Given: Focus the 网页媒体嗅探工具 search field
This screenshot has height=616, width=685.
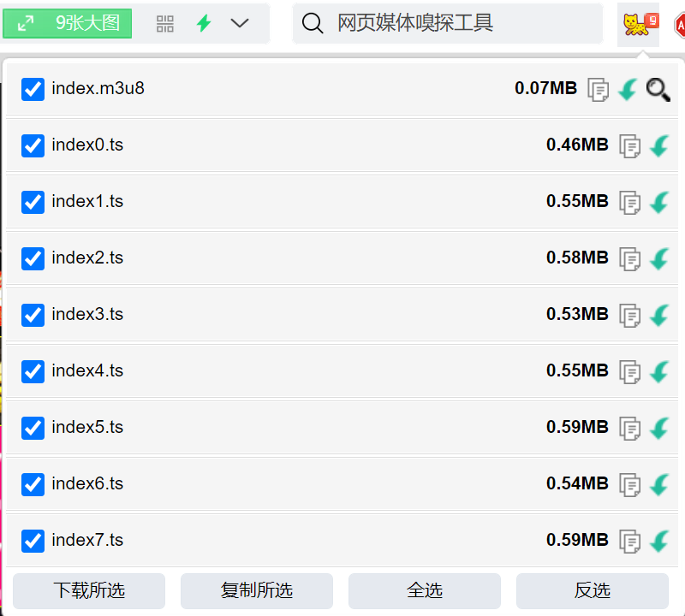Looking at the screenshot, I should pyautogui.click(x=448, y=23).
